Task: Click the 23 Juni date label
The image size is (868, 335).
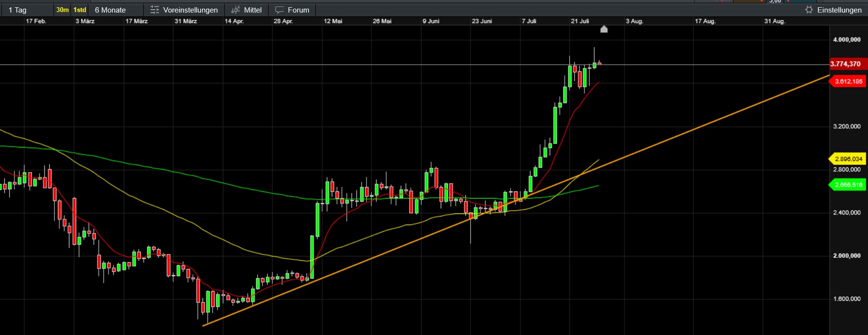Action: 482,21
